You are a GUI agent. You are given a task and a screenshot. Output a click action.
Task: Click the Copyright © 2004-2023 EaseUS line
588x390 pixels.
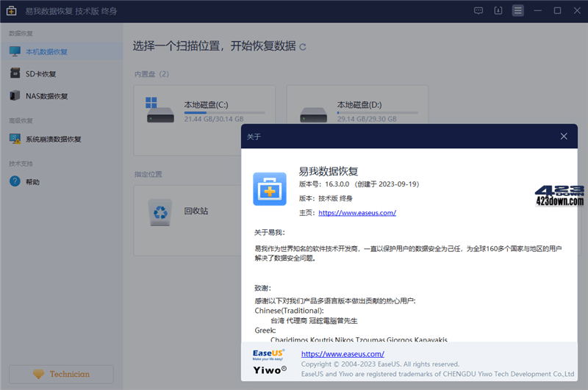coord(380,364)
